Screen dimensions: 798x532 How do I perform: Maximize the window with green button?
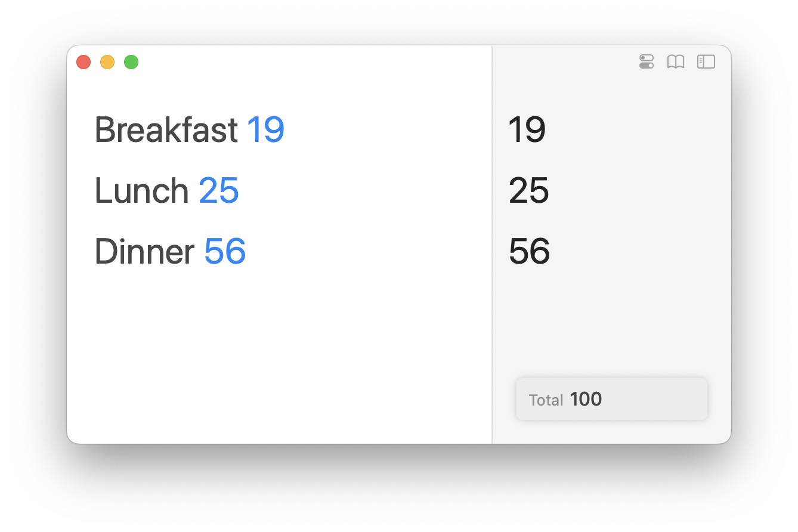131,62
